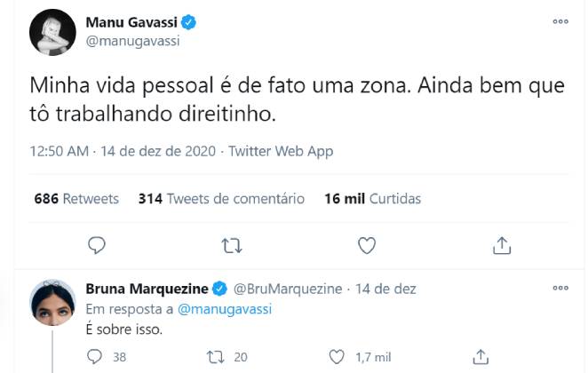Screen dimensions: 588x373
Task: Open the Twitter Web App source link
Action: coord(281,151)
